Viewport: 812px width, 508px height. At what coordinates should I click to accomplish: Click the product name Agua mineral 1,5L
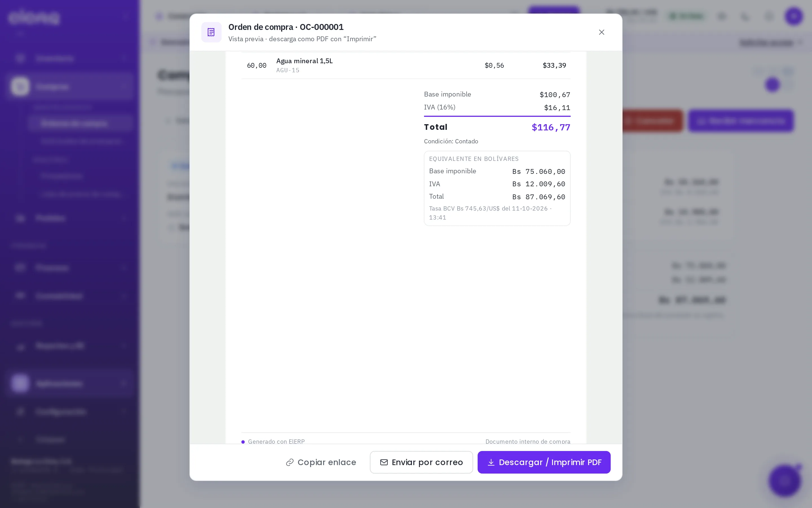click(304, 61)
